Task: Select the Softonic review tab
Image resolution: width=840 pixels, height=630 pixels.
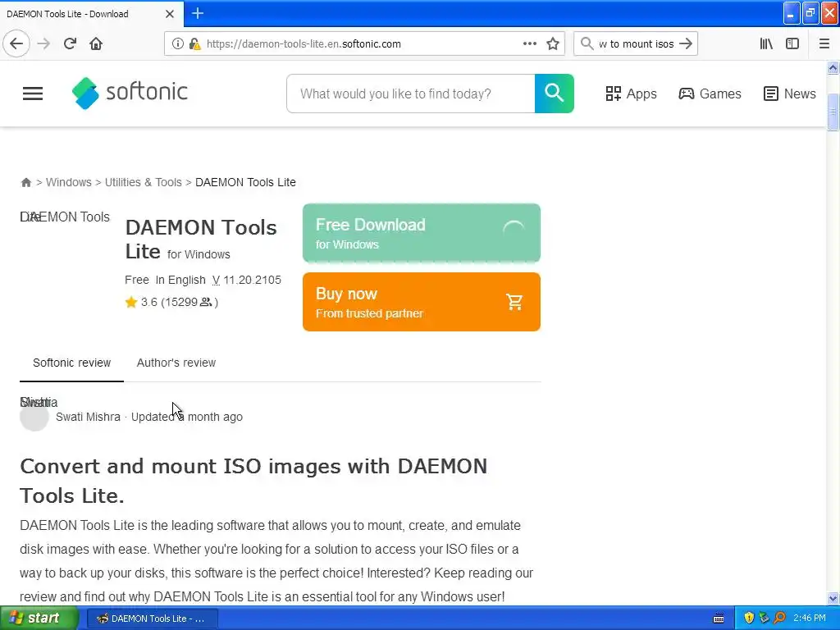Action: coord(72,363)
